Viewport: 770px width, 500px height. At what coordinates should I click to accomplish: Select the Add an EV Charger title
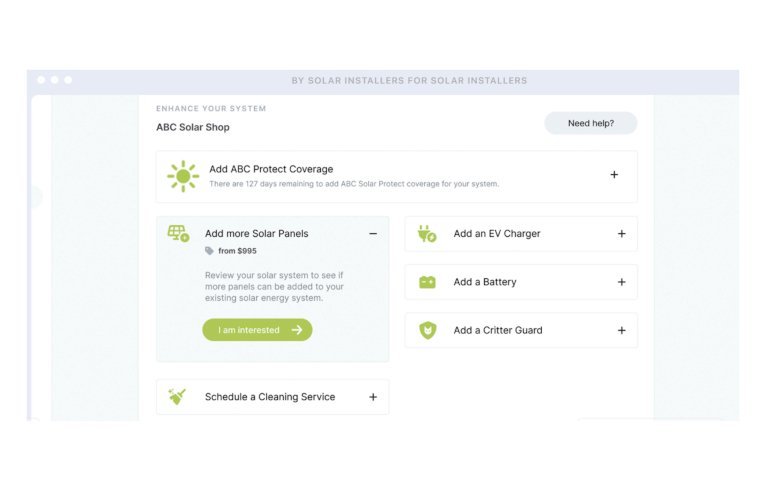tap(496, 234)
